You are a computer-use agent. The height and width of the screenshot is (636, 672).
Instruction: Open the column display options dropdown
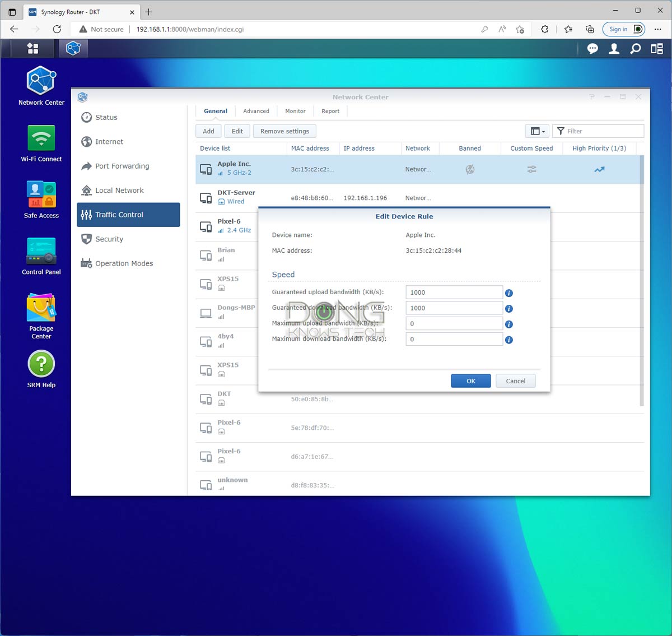pos(537,131)
